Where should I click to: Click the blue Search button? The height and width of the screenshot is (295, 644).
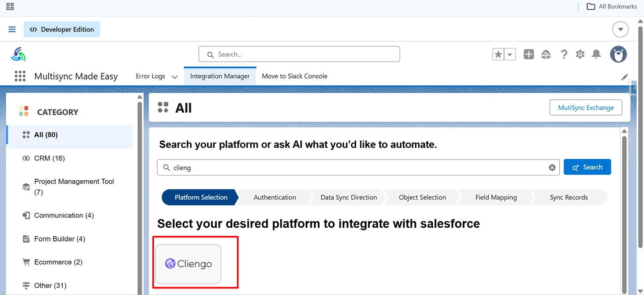coord(587,167)
